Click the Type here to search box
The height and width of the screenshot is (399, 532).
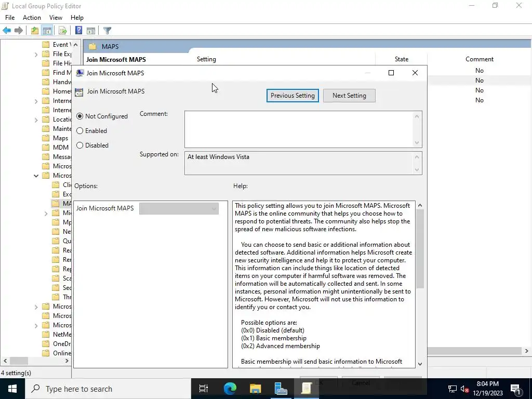coord(108,389)
